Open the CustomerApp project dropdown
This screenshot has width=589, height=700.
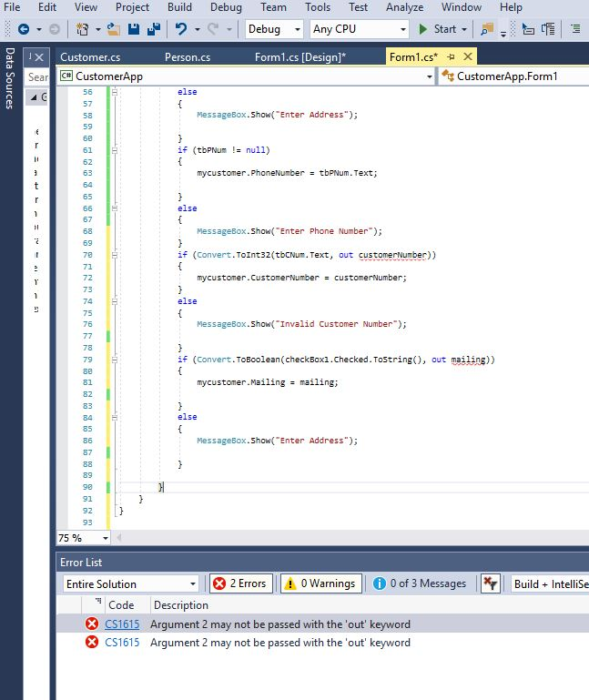click(x=247, y=76)
